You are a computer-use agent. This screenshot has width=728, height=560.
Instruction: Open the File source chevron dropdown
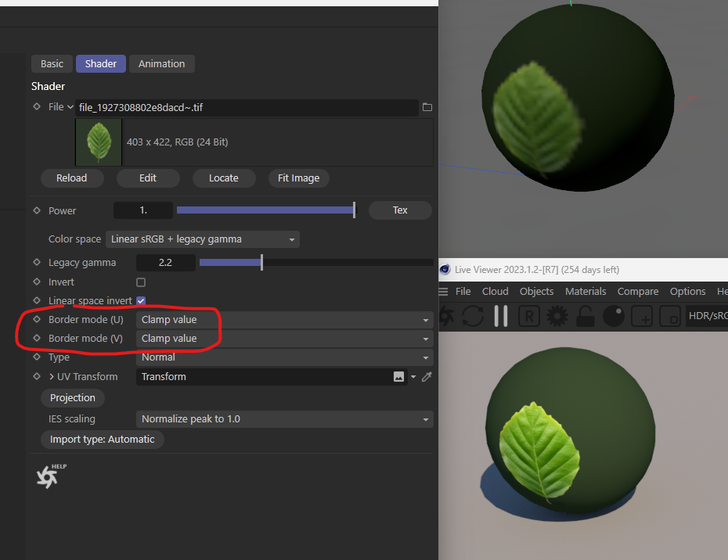click(70, 107)
